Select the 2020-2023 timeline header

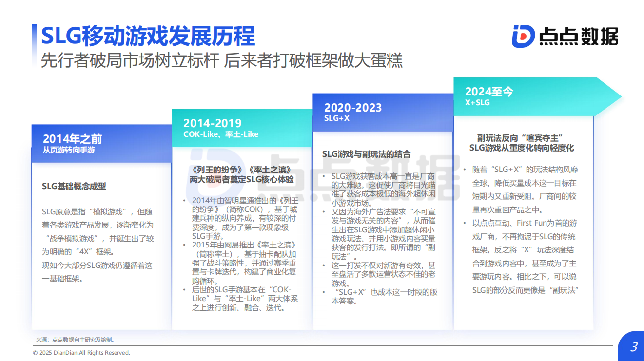pos(353,108)
